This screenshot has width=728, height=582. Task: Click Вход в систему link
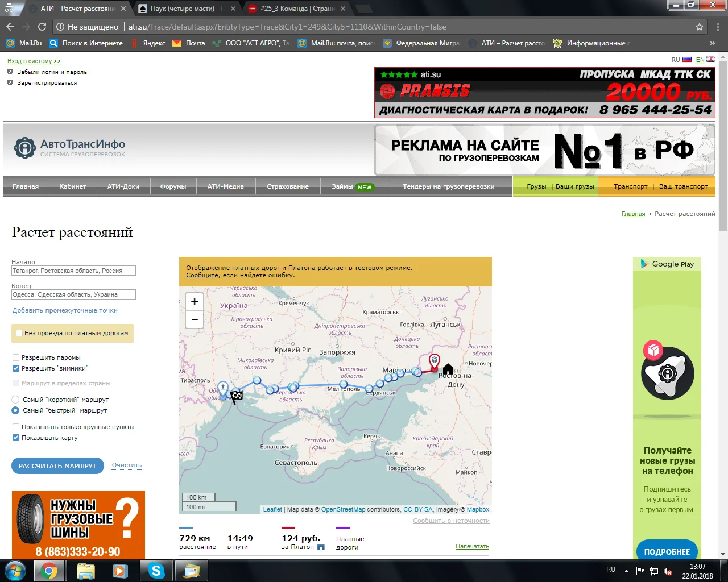34,61
